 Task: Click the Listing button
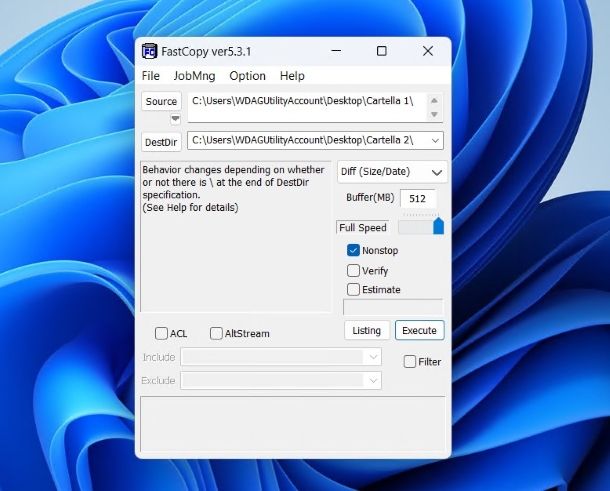click(367, 330)
